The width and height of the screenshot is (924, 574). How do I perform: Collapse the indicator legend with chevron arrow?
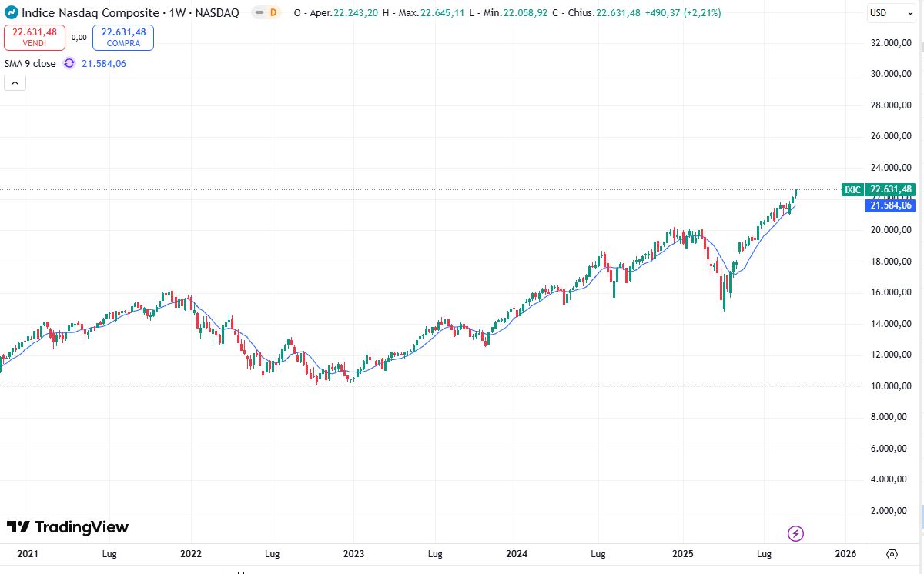pos(15,83)
